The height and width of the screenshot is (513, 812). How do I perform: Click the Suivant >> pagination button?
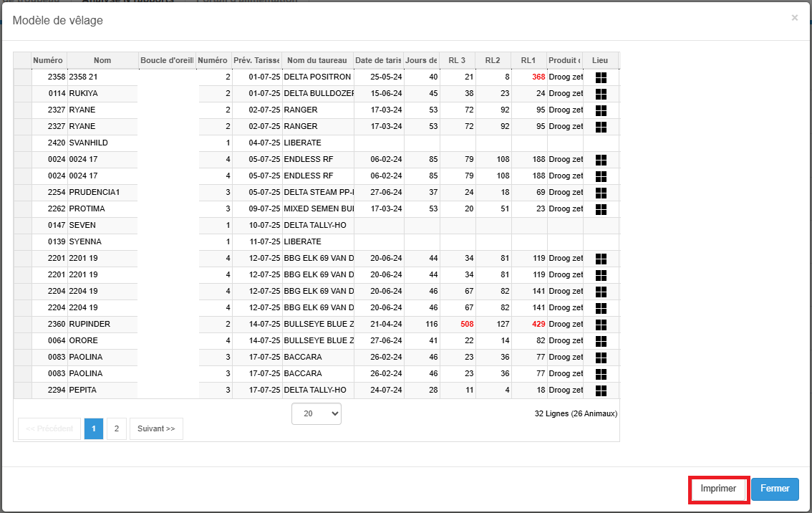[156, 428]
